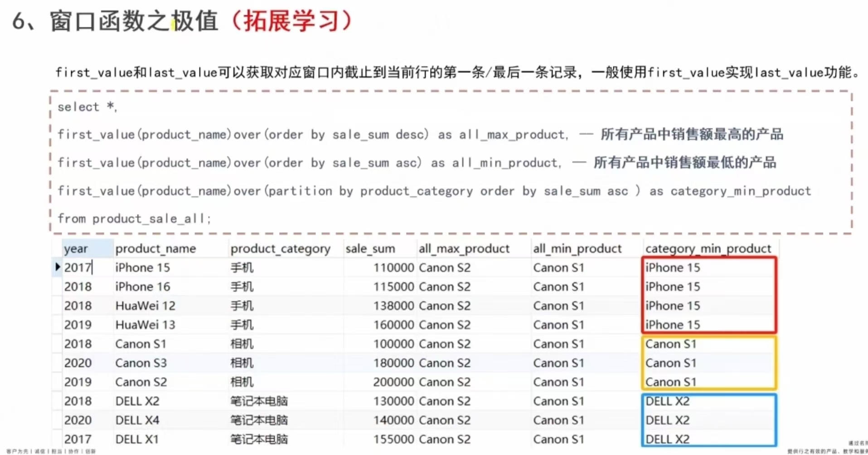The width and height of the screenshot is (868, 455).
Task: Click the year column header
Action: pyautogui.click(x=76, y=248)
